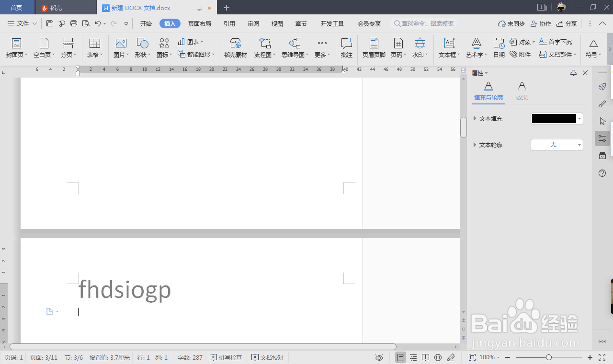
Task: Click the zoom in plus button
Action: point(590,357)
